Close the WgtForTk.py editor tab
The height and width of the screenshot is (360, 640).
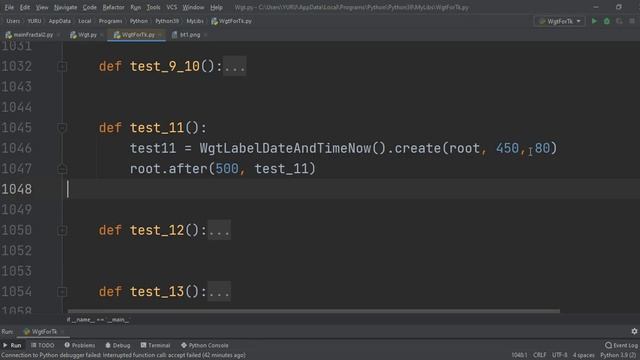pyautogui.click(x=160, y=35)
